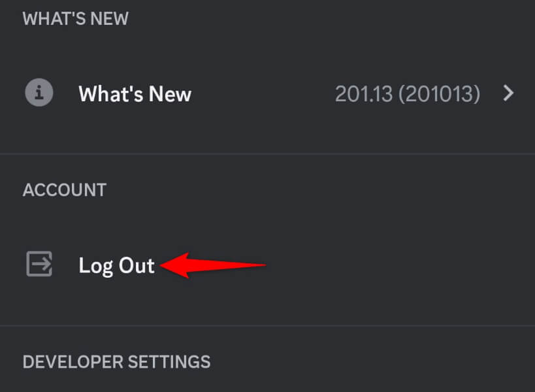
Task: Click the DEVELOPER SETTINGS section header
Action: click(x=116, y=361)
